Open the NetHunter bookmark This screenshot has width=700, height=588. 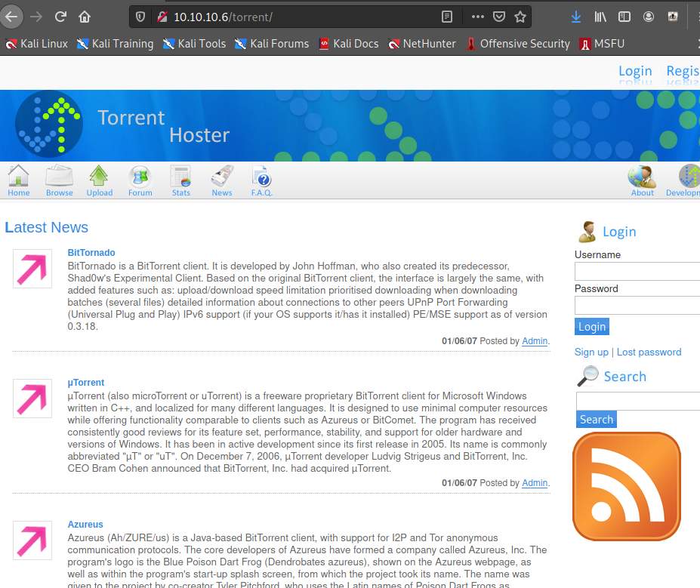422,44
